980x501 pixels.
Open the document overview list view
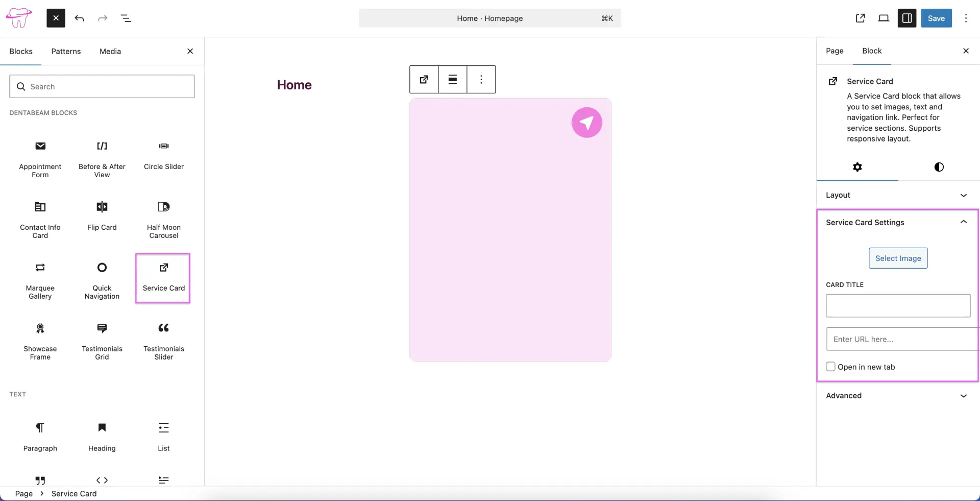[126, 18]
